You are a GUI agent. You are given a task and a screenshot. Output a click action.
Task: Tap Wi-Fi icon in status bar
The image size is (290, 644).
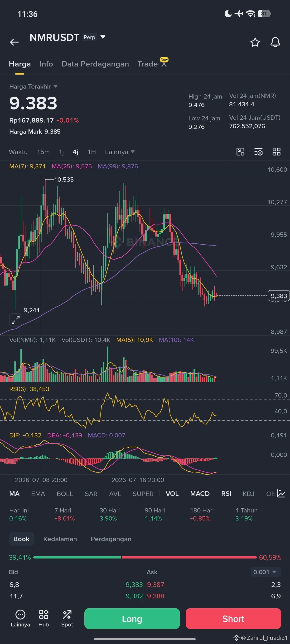click(x=250, y=14)
